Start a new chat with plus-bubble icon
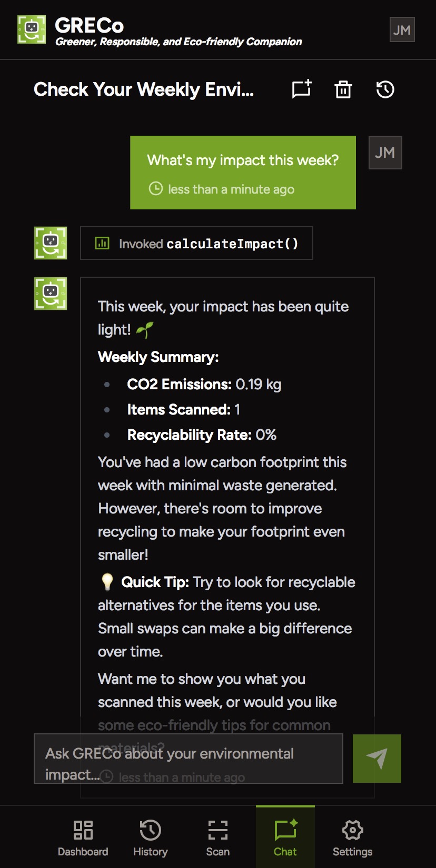 point(302,89)
